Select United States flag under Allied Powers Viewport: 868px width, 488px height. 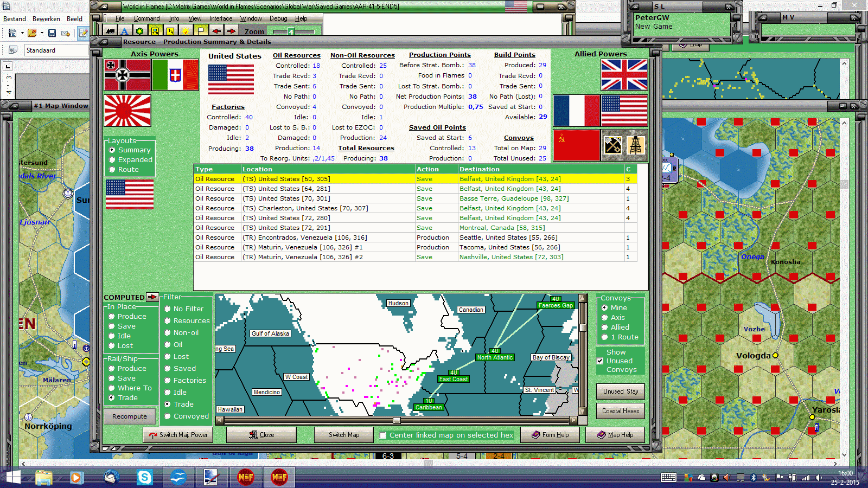(x=624, y=111)
